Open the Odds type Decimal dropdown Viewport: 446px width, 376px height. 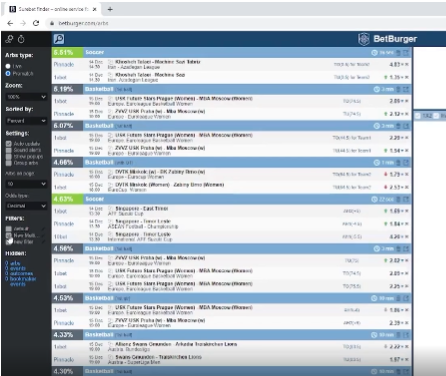coord(26,206)
